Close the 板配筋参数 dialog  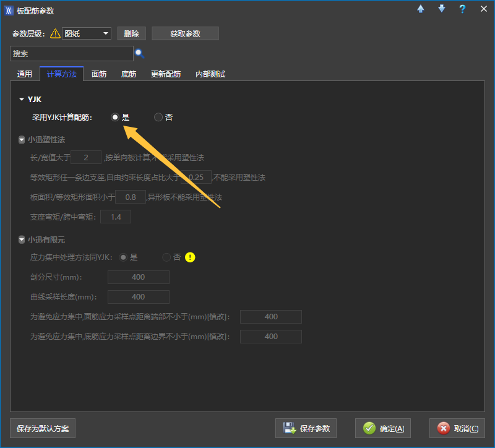click(484, 9)
